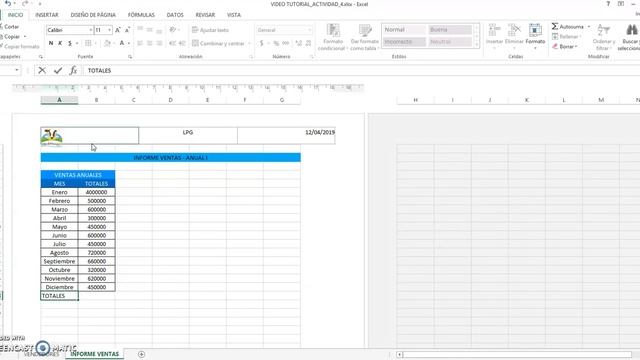Viewport: 640px width, 360px height.
Task: Switch to the INICIO ribbon tab
Action: (16, 15)
